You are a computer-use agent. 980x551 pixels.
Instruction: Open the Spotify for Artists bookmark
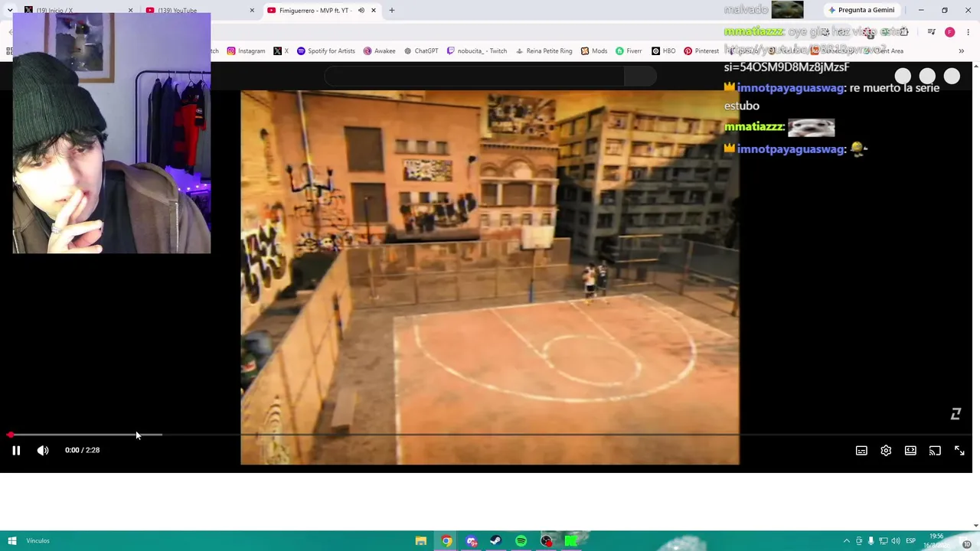click(325, 51)
